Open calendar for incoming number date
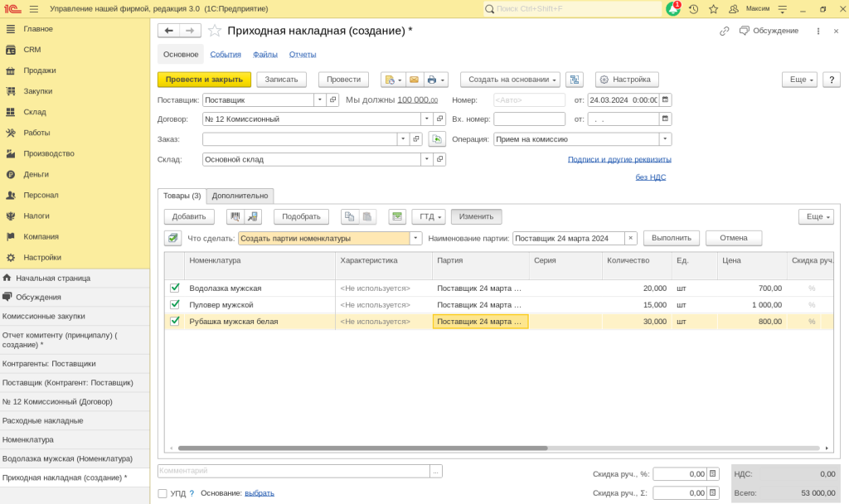 [666, 119]
